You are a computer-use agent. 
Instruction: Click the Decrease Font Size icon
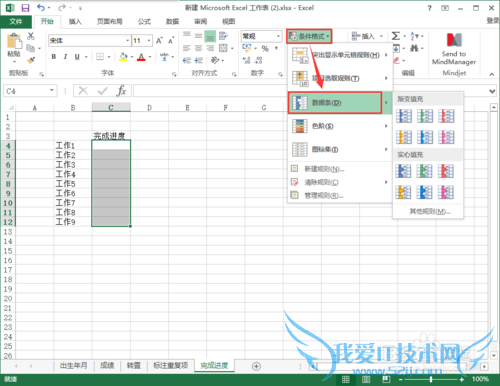[x=171, y=41]
